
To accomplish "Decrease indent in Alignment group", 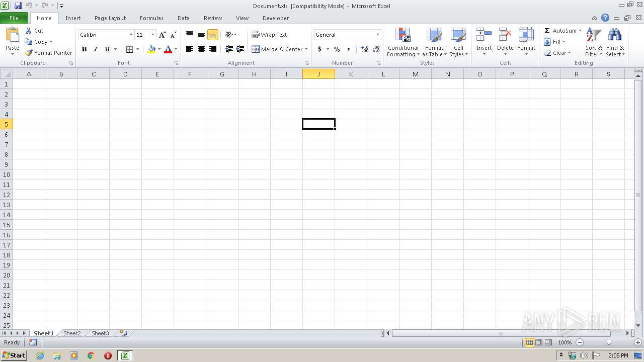I will pyautogui.click(x=229, y=49).
